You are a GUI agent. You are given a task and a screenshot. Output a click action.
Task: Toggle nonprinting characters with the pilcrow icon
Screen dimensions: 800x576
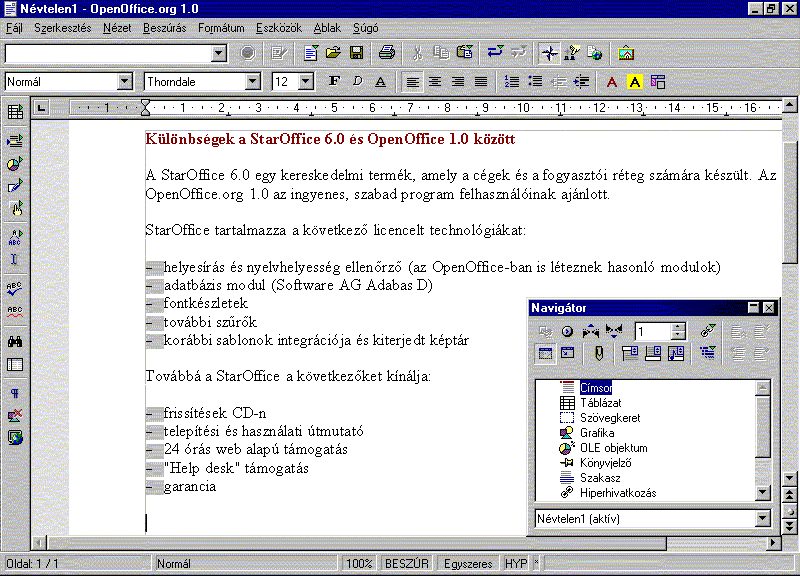tap(15, 393)
